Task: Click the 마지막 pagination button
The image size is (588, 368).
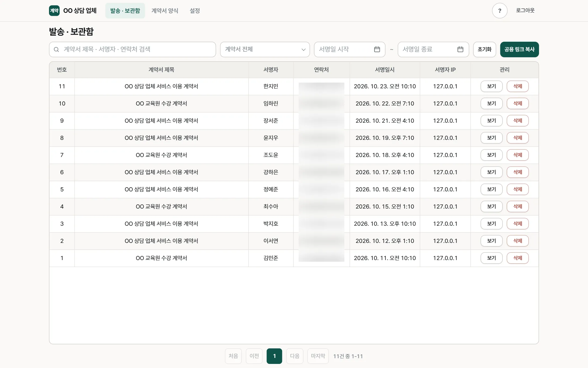Action: click(x=318, y=356)
